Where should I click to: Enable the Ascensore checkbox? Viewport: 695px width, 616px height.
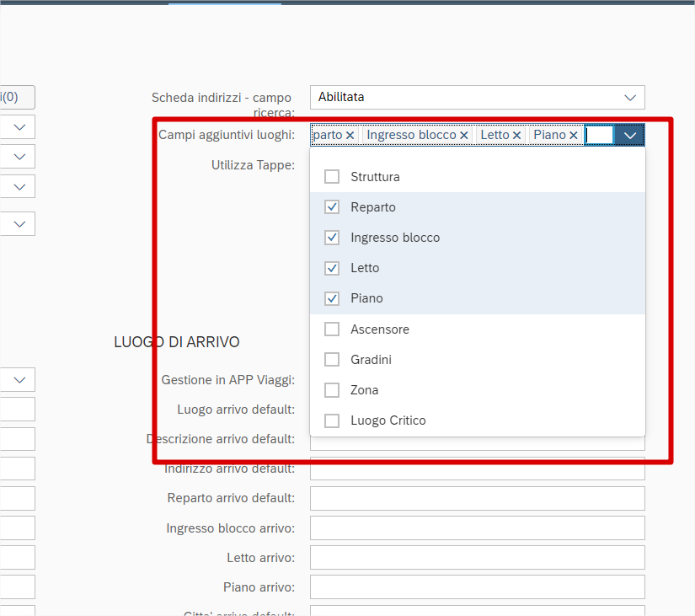332,329
